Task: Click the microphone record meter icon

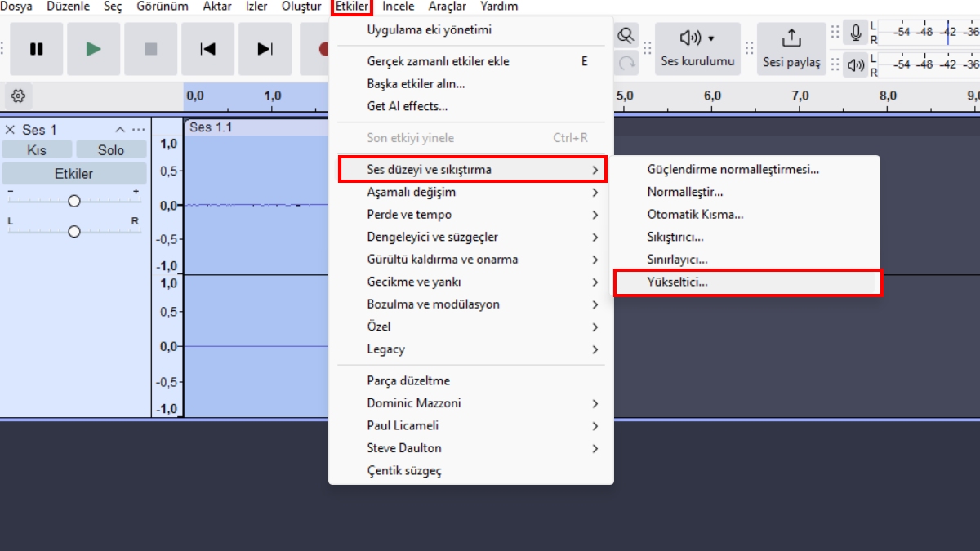Action: pos(855,33)
